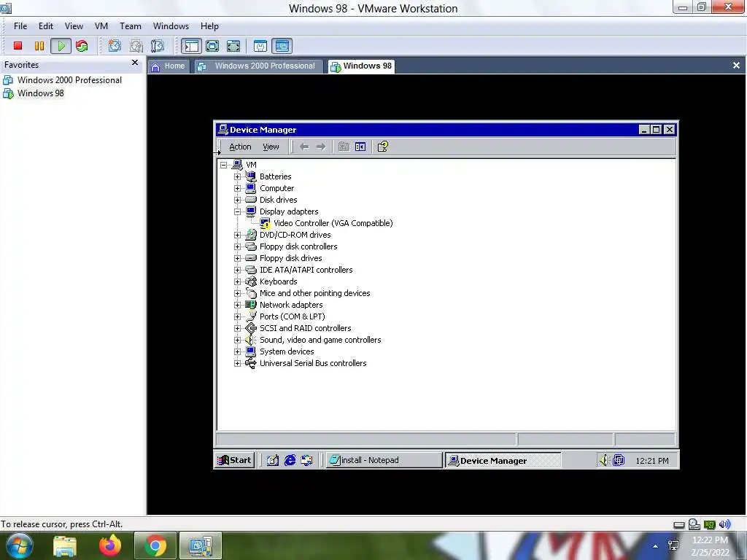The image size is (747, 560).
Task: Open the VMware Windows menu
Action: 171,26
